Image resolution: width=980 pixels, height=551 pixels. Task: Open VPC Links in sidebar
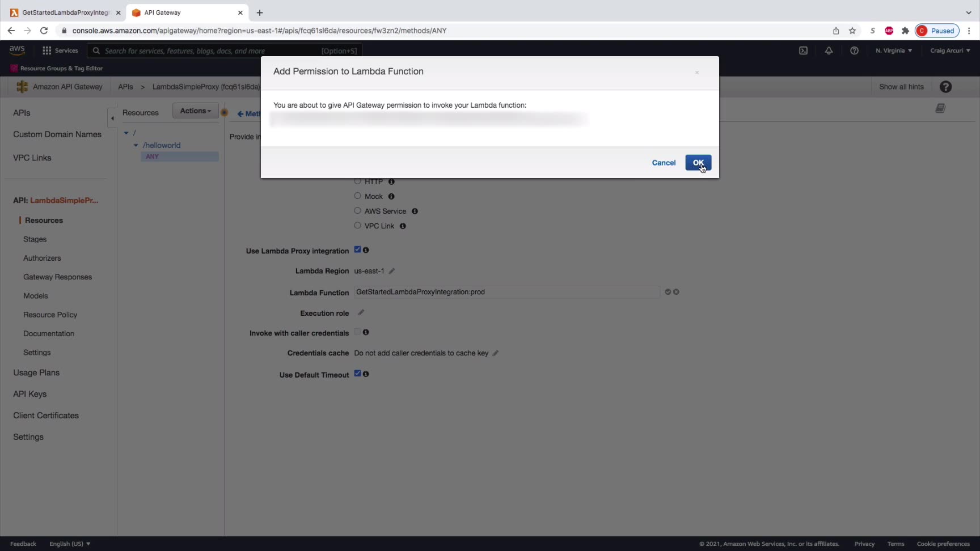click(32, 158)
